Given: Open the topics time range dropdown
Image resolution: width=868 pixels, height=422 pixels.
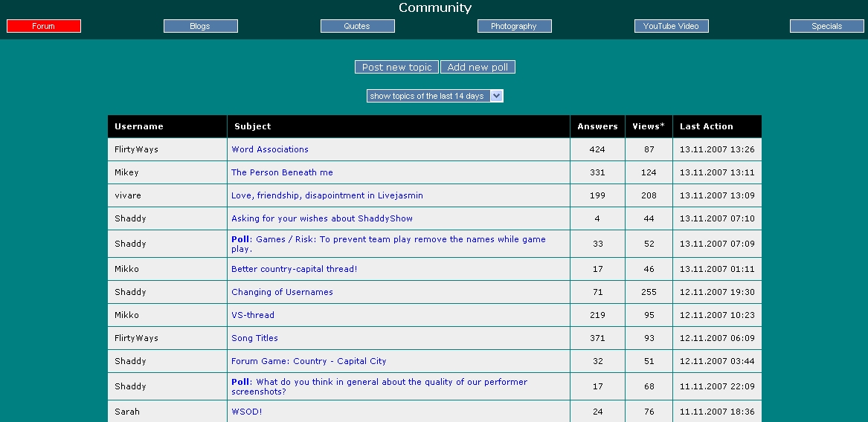Looking at the screenshot, I should coord(434,96).
